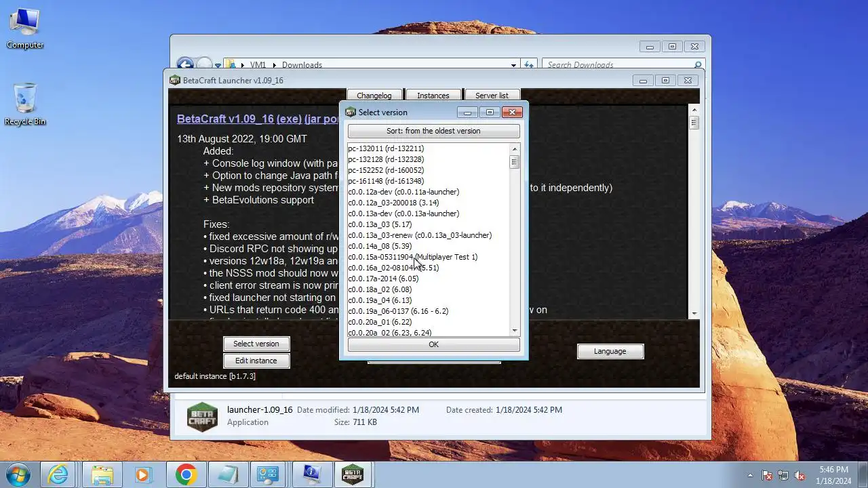
Task: Click BetaCraft Launcher window title icon
Action: pos(175,81)
